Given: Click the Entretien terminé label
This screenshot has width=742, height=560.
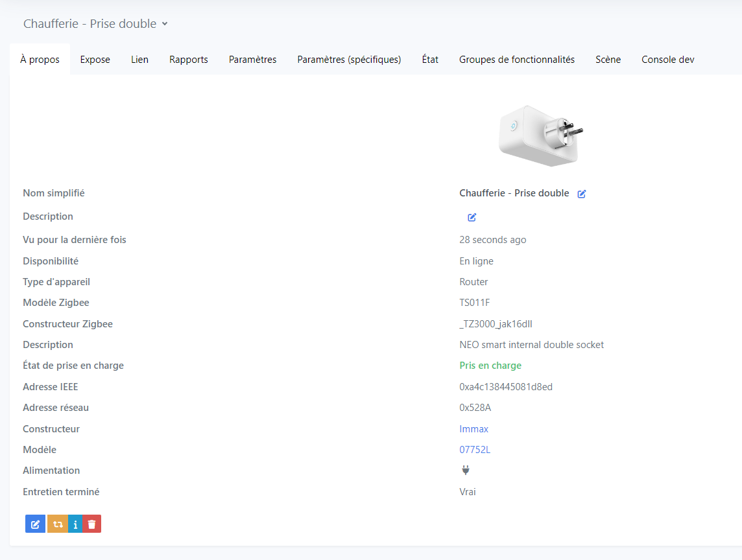Looking at the screenshot, I should [x=61, y=492].
